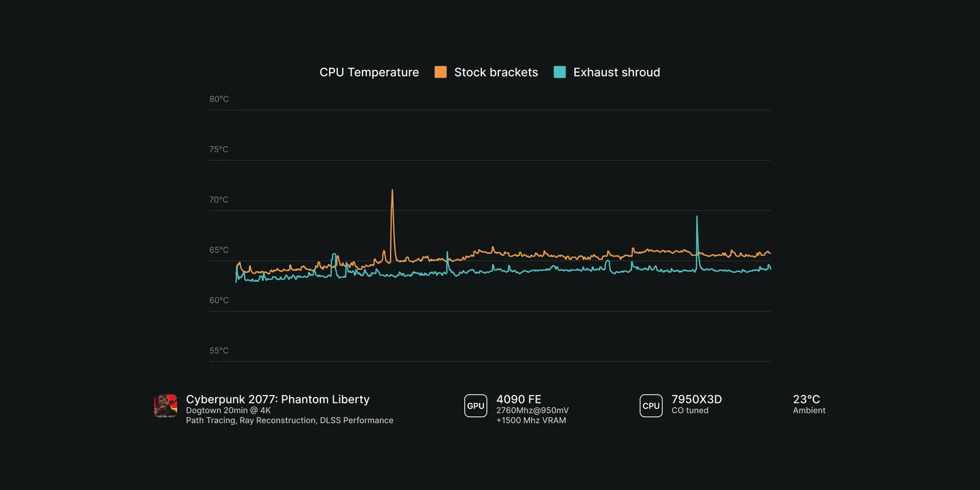Click the teal Exhaust shroud legend swatch
The image size is (980, 490).
pos(560,72)
